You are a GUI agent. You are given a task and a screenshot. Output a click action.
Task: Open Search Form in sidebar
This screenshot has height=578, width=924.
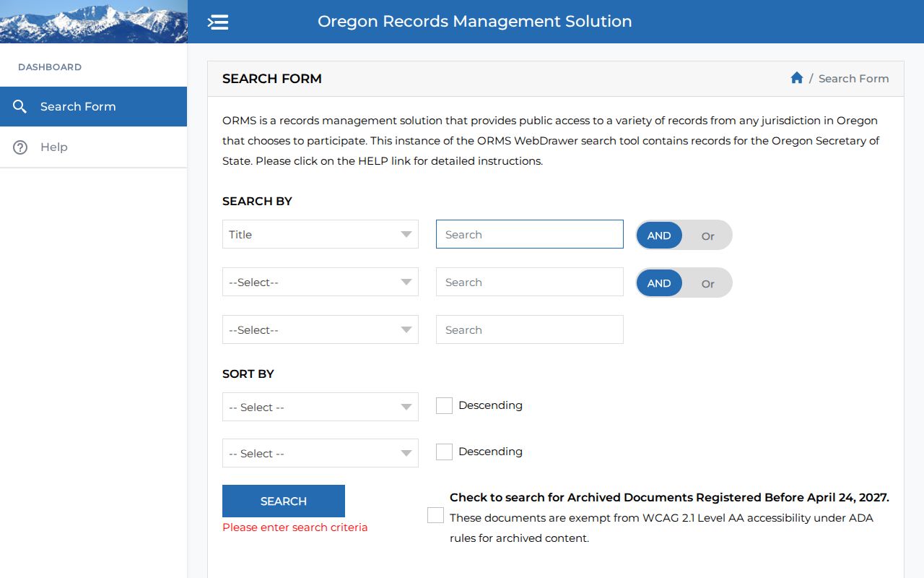[93, 107]
